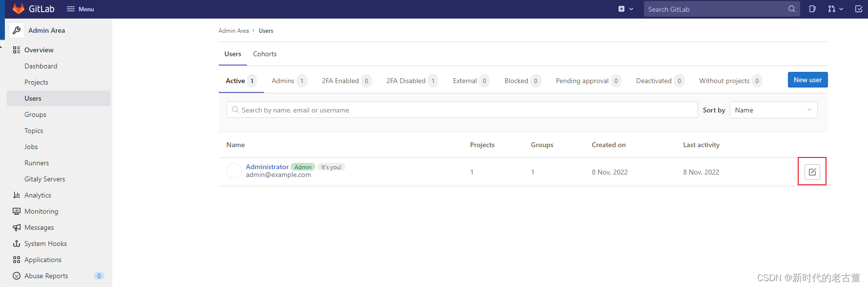Open the hamburger Menu

click(x=81, y=9)
